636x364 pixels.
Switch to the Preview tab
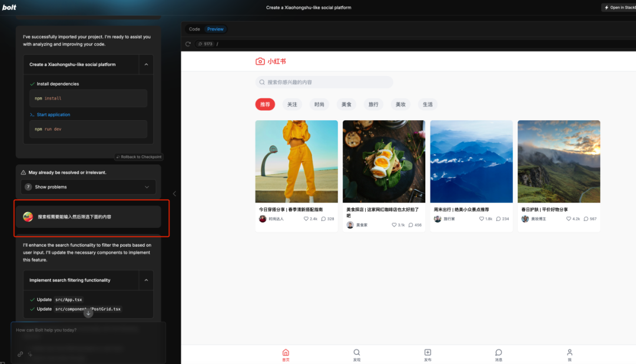pos(215,29)
